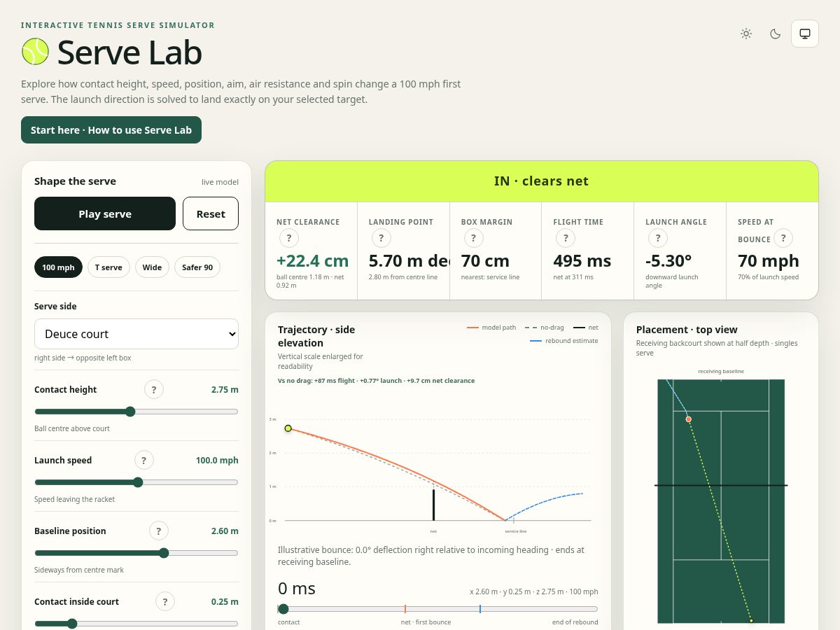Open help for Baseline position
Viewport: 840px width, 630px height.
click(x=159, y=531)
